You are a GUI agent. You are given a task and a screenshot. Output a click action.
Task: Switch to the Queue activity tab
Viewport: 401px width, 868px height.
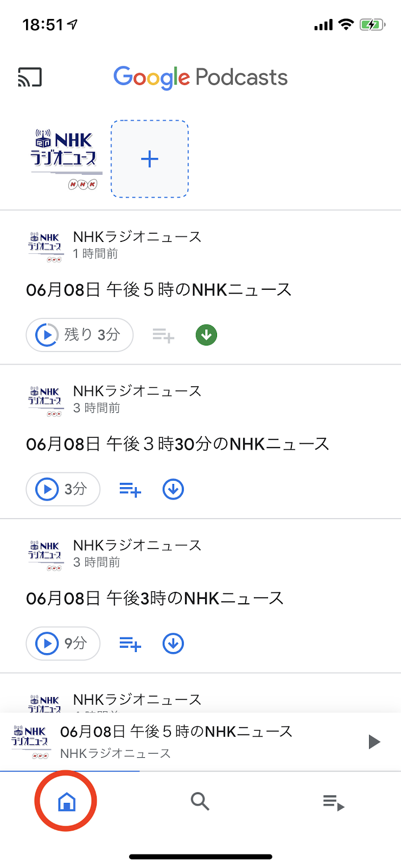coord(334,802)
